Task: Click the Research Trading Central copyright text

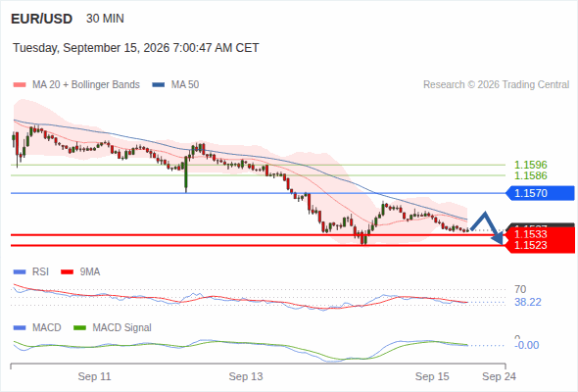Action: [x=496, y=85]
